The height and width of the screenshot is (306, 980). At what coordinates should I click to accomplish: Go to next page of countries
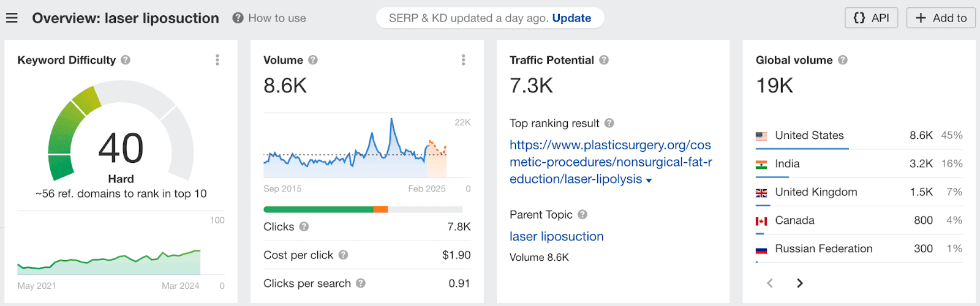point(799,283)
